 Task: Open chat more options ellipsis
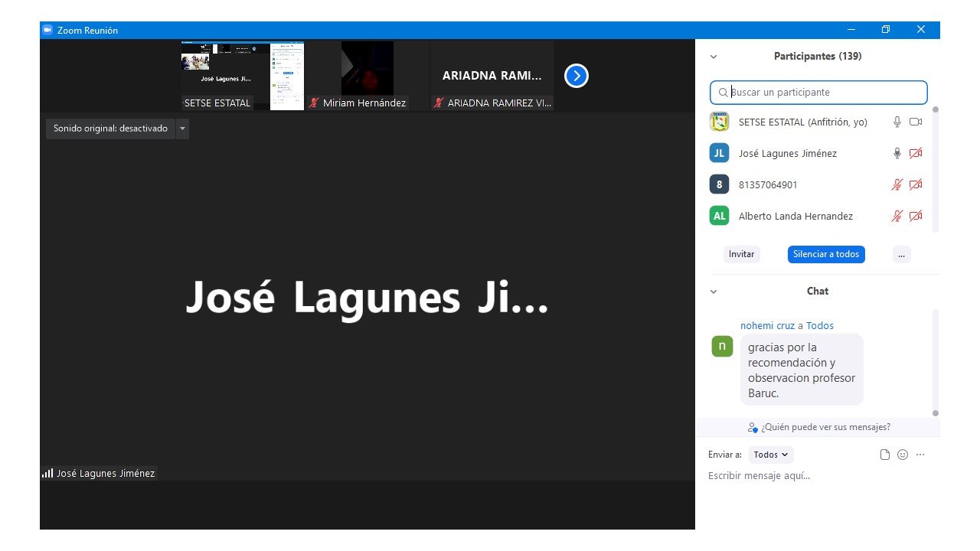point(920,455)
